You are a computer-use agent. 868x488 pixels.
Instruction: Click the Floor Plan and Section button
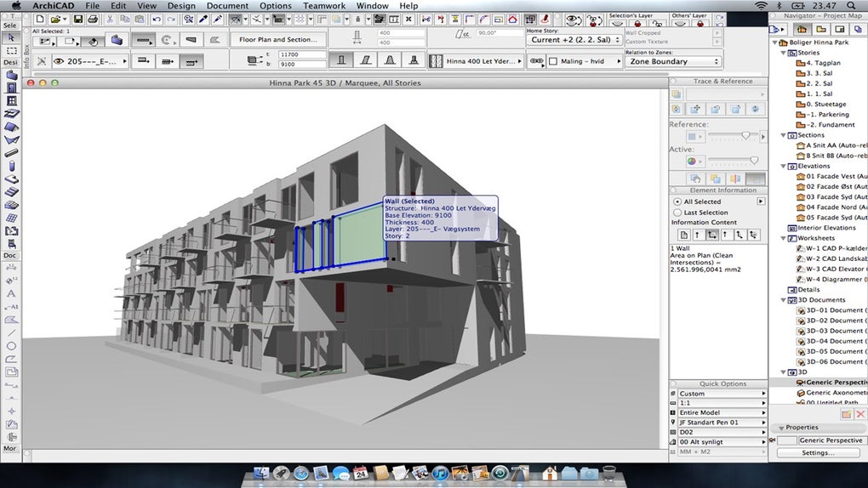tap(277, 39)
